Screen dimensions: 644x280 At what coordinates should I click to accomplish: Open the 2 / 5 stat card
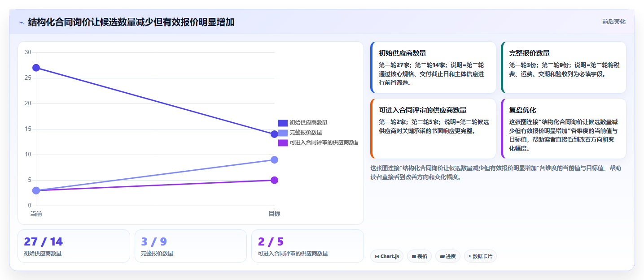tap(307, 246)
